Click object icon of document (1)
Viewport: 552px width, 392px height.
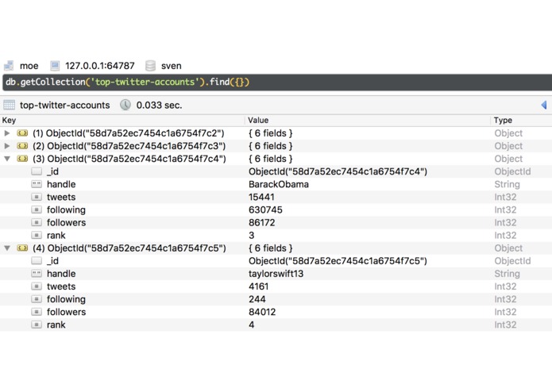tap(22, 133)
